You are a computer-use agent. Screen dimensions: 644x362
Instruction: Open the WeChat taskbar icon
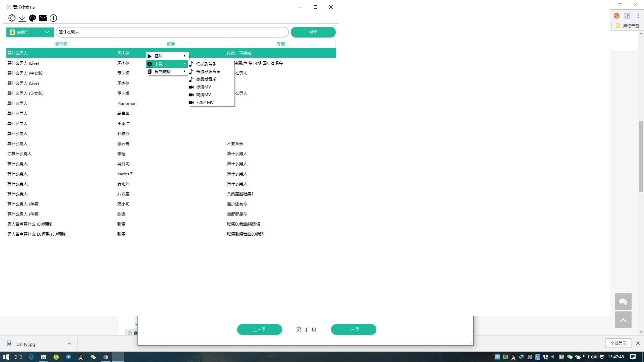coord(93,357)
